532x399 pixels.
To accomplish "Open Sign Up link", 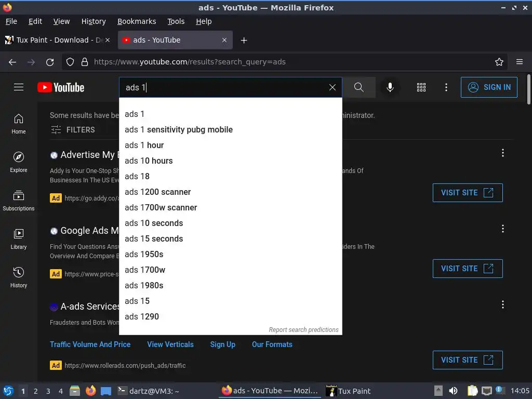I will [222, 344].
